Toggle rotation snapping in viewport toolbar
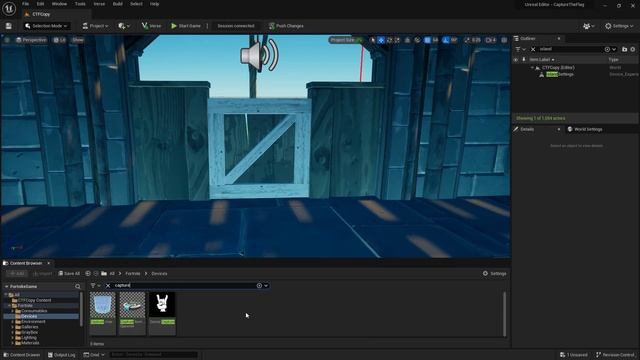Screen dimensions: 640x360 (446, 40)
